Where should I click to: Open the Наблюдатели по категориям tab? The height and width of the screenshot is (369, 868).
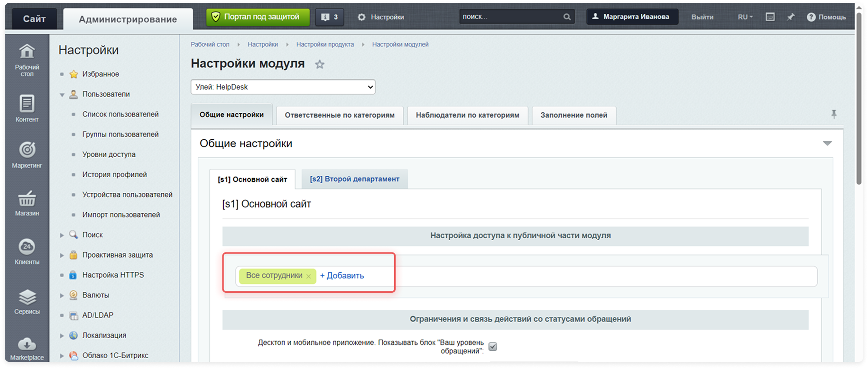pyautogui.click(x=468, y=115)
